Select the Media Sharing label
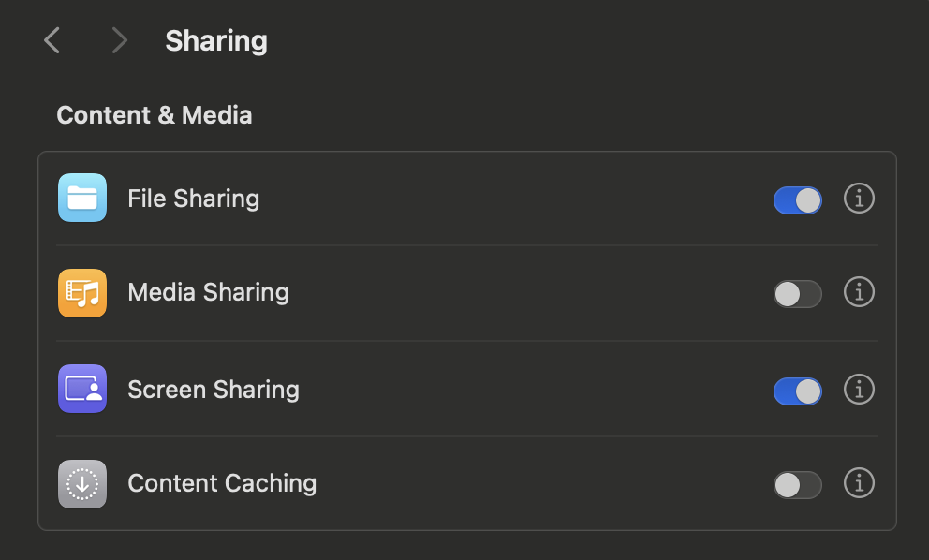The width and height of the screenshot is (929, 560). [x=209, y=292]
